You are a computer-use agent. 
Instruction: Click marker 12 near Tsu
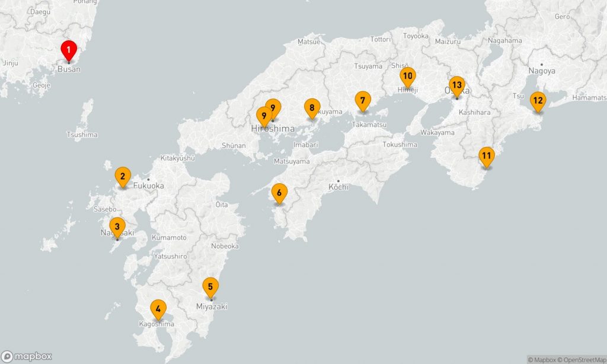[537, 100]
